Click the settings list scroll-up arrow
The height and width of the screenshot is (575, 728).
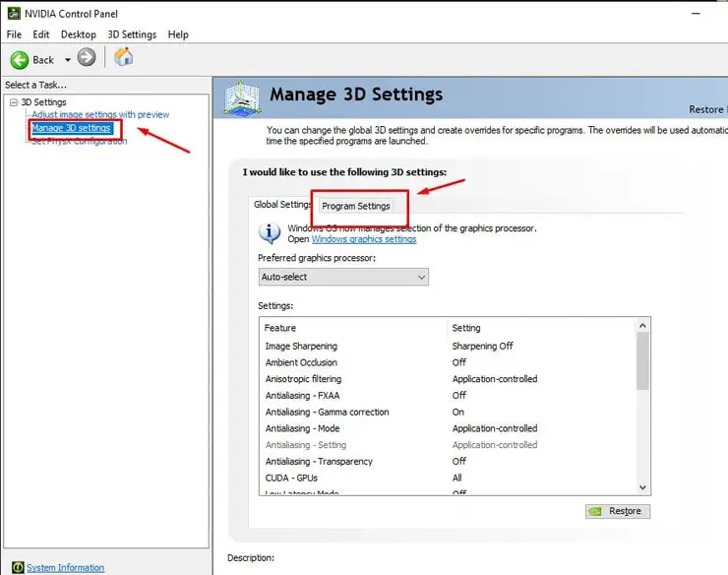(642, 326)
